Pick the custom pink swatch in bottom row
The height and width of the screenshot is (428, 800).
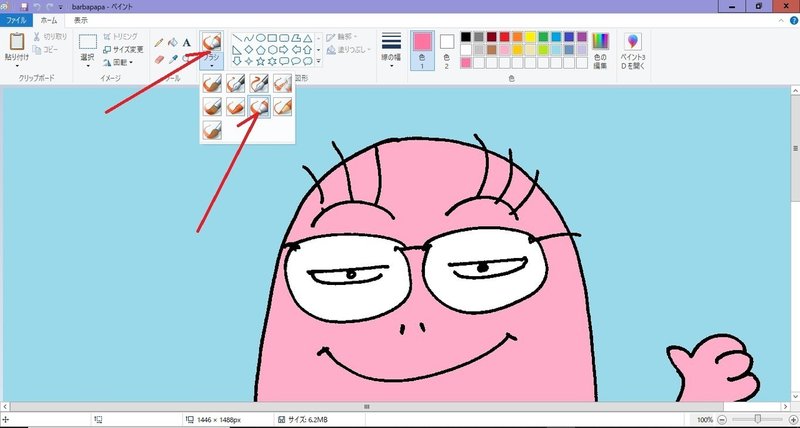coord(466,63)
